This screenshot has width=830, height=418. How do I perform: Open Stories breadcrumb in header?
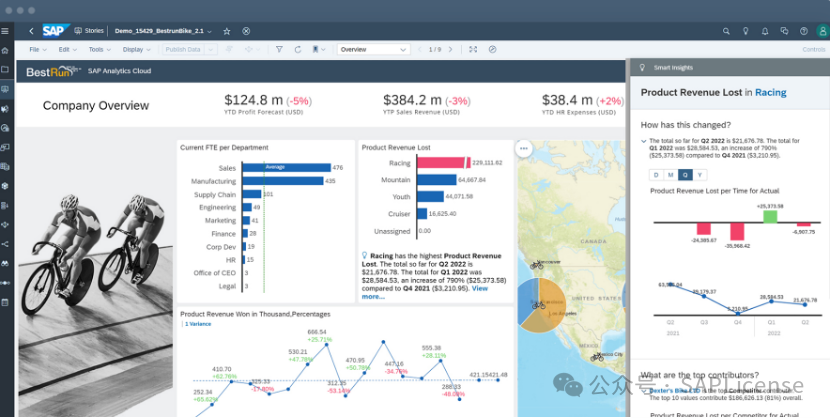point(89,31)
